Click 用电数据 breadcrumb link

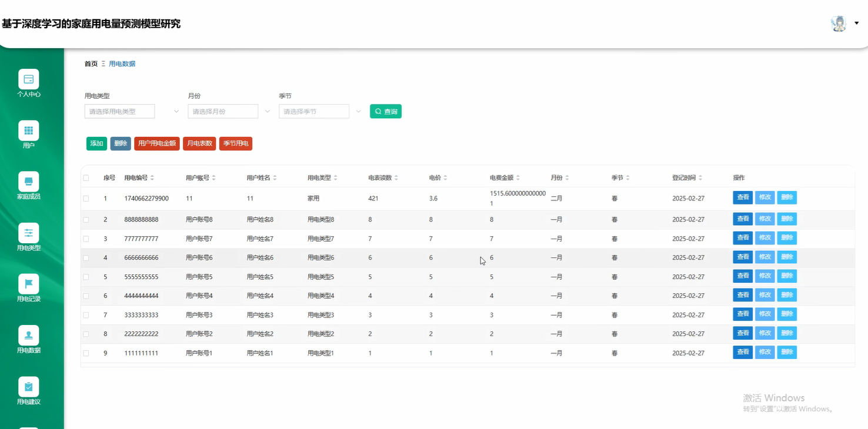[x=122, y=63]
